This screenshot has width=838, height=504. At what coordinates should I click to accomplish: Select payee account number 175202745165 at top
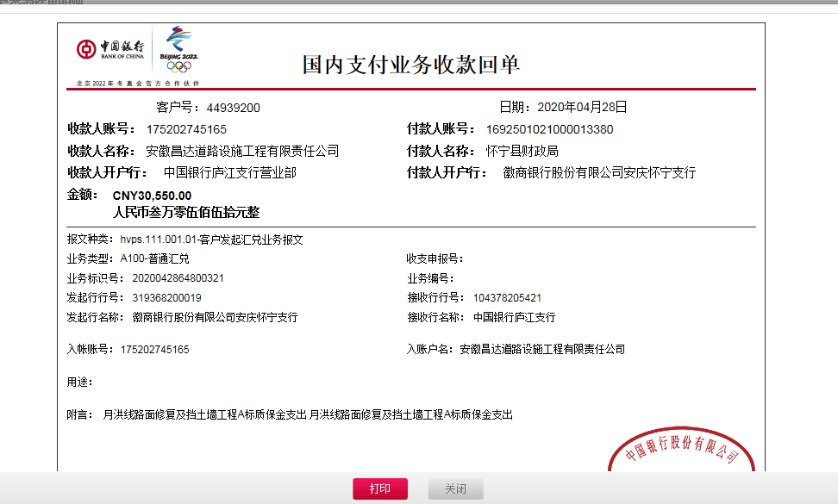[186, 129]
